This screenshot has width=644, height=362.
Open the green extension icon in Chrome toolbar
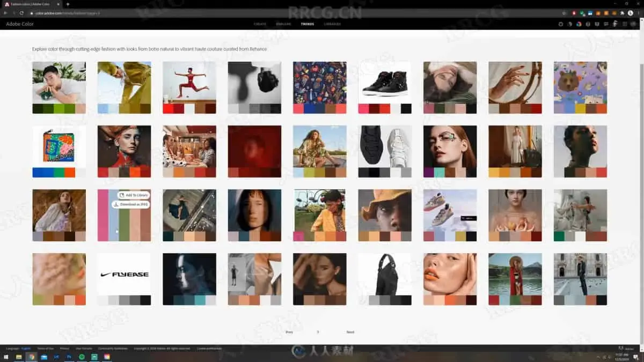coord(582,13)
